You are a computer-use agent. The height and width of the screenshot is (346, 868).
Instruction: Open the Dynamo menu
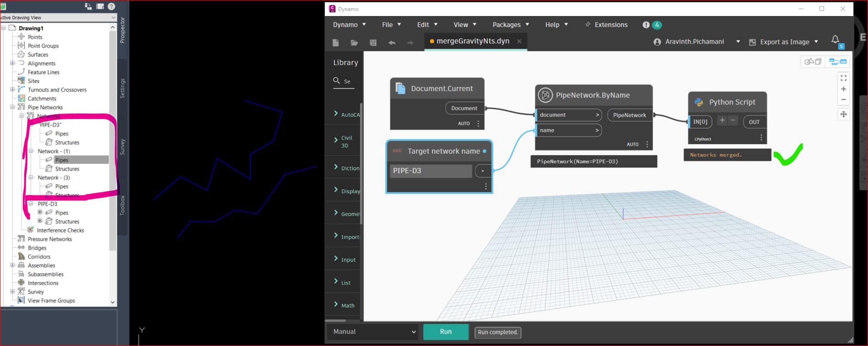[x=349, y=25]
